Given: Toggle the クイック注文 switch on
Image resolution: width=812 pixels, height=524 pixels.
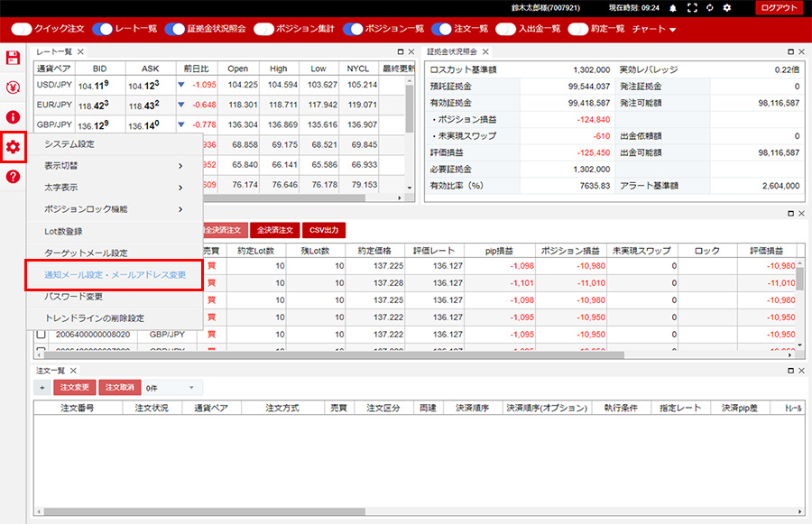Looking at the screenshot, I should click(x=22, y=29).
